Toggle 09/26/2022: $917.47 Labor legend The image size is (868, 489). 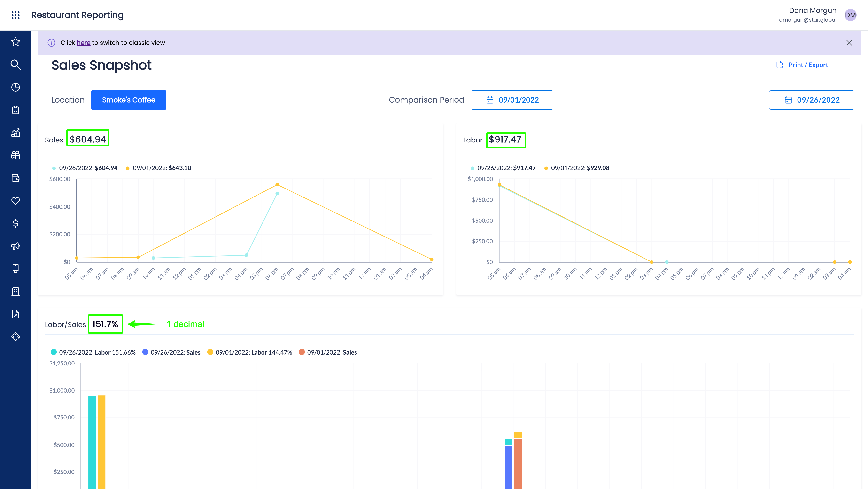pyautogui.click(x=503, y=168)
